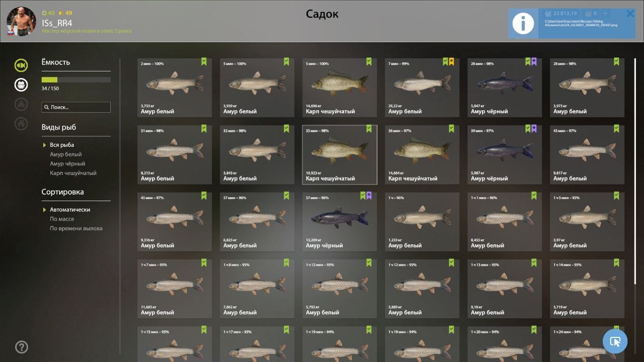Image resolution: width=644 pixels, height=362 pixels.
Task: Open the fish keepnet sidebar icon
Action: [x=21, y=65]
